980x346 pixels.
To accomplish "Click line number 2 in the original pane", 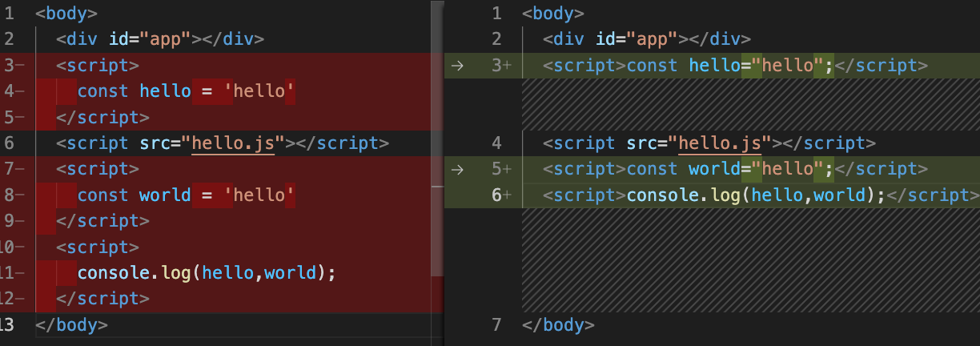I will pyautogui.click(x=9, y=39).
